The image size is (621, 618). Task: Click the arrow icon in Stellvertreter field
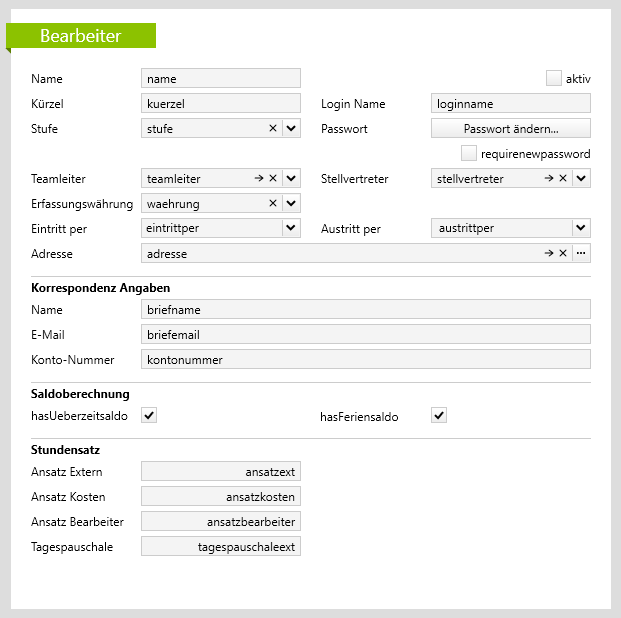tap(549, 178)
